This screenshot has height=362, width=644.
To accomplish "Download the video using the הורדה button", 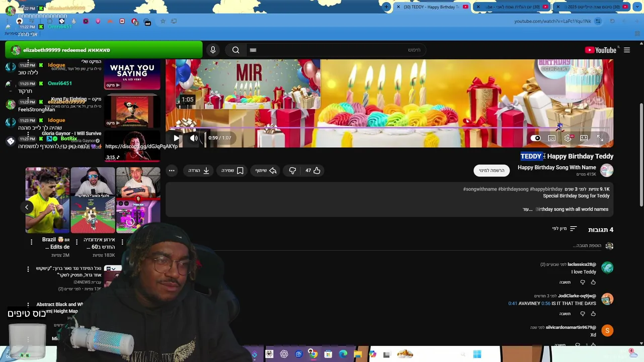I will tap(199, 170).
